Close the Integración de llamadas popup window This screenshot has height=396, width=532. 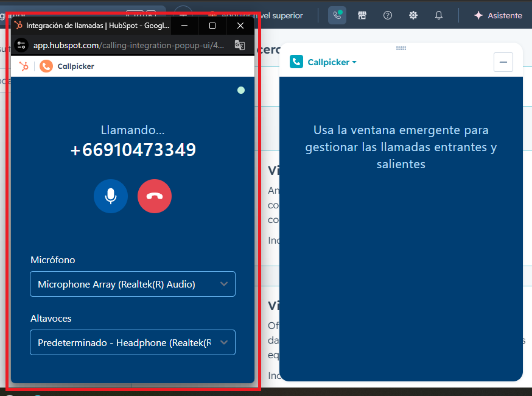pyautogui.click(x=240, y=26)
